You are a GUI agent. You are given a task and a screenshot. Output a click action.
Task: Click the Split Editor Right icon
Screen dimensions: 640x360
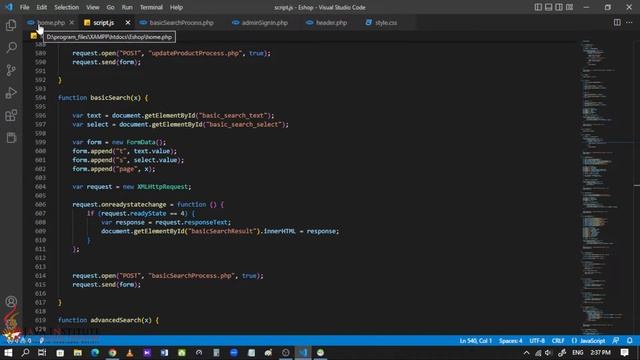click(617, 22)
